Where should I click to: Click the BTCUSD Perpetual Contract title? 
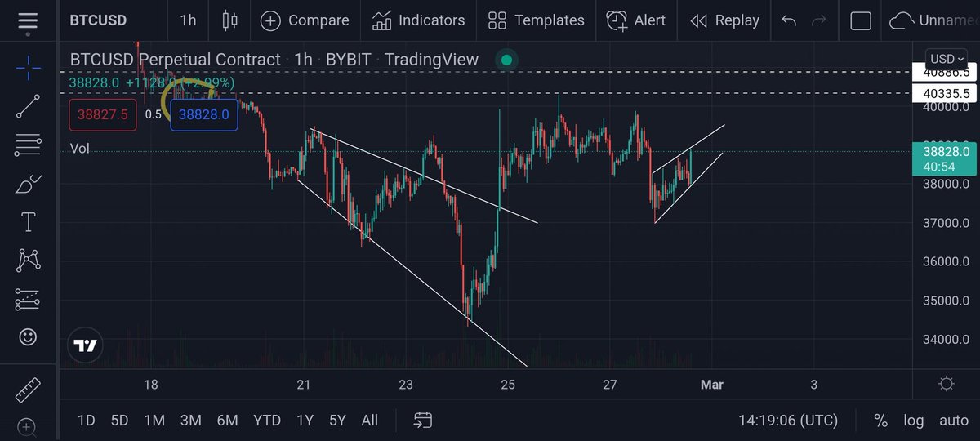pyautogui.click(x=175, y=60)
